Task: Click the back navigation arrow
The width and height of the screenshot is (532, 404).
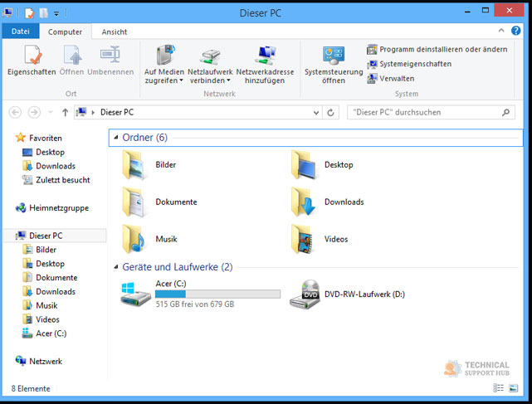Action: coord(15,112)
